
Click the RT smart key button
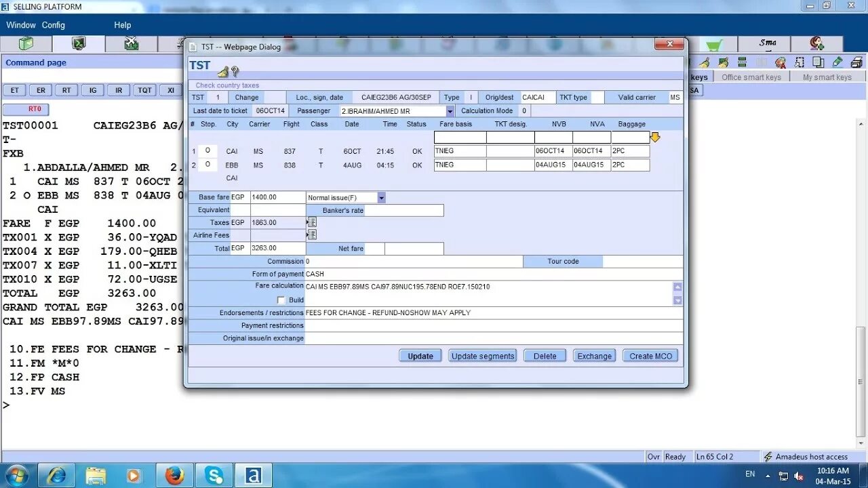66,90
